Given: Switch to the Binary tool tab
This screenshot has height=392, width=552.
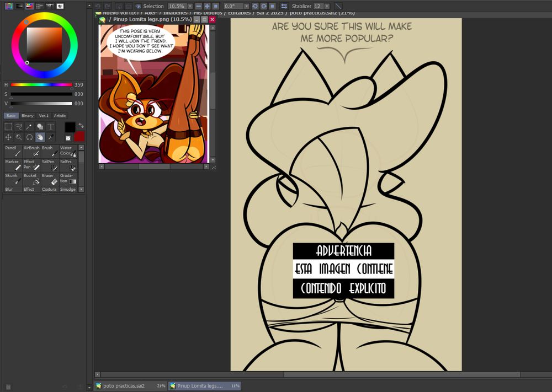Looking at the screenshot, I should coord(27,116).
